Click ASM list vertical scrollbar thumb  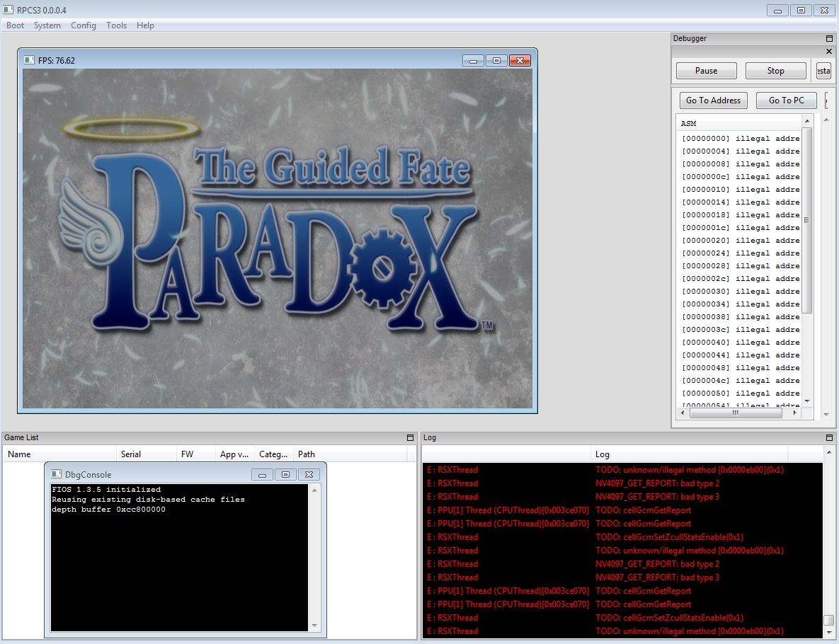point(806,220)
